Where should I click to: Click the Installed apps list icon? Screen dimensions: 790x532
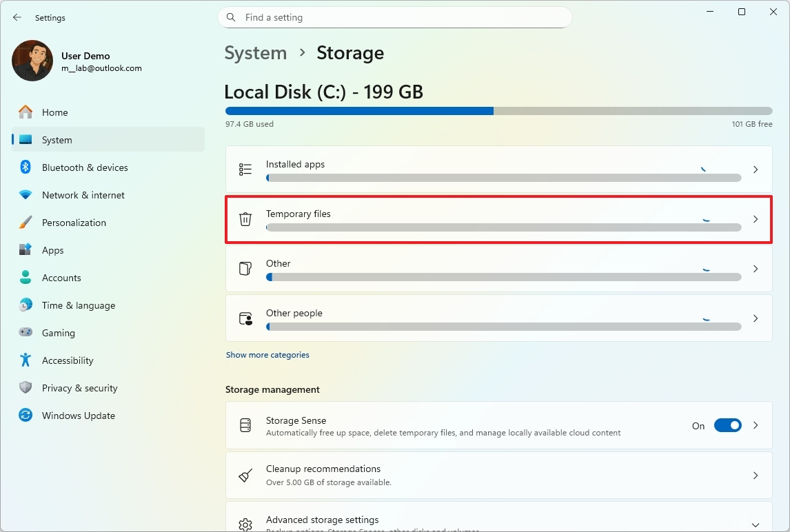[x=245, y=169]
